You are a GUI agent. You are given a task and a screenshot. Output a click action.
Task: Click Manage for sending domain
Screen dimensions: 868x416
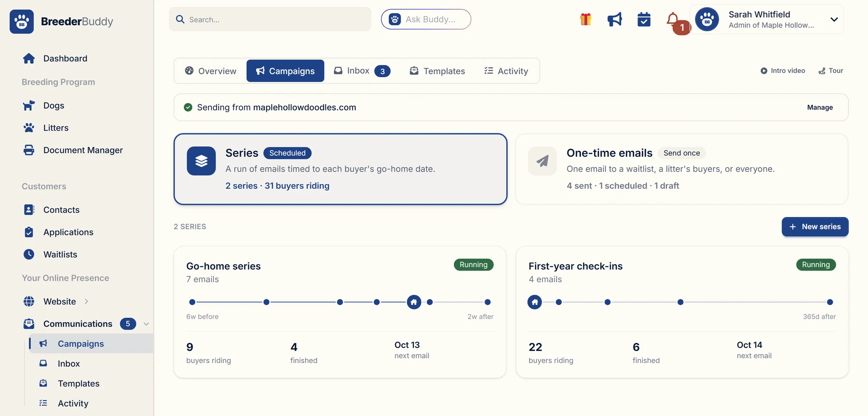[x=820, y=107]
